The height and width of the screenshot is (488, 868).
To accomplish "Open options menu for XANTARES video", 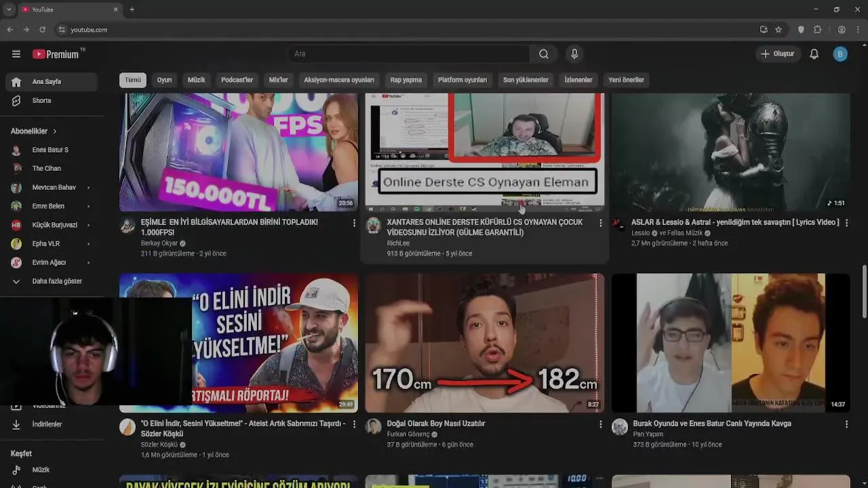I will point(600,223).
